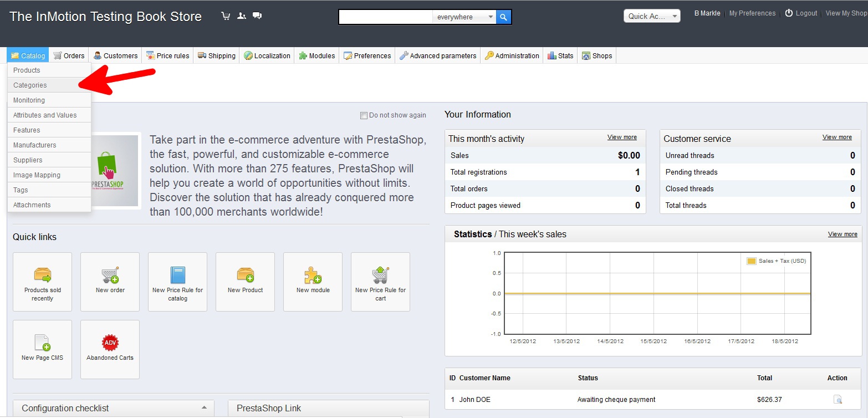Image resolution: width=868 pixels, height=418 pixels.
Task: Click the 'Unread threads' row label
Action: point(690,156)
